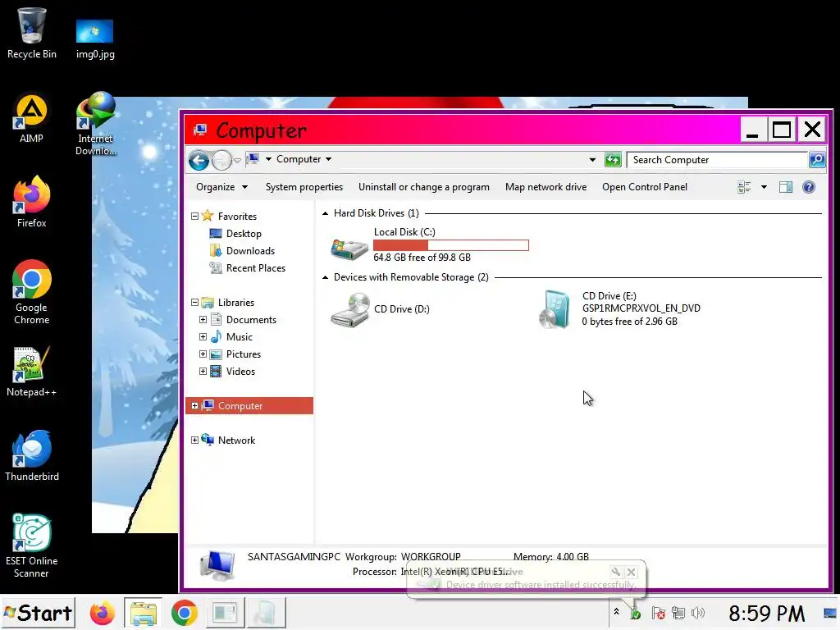Open the Action Center flag tray icon
This screenshot has width=840, height=630.
[x=659, y=613]
